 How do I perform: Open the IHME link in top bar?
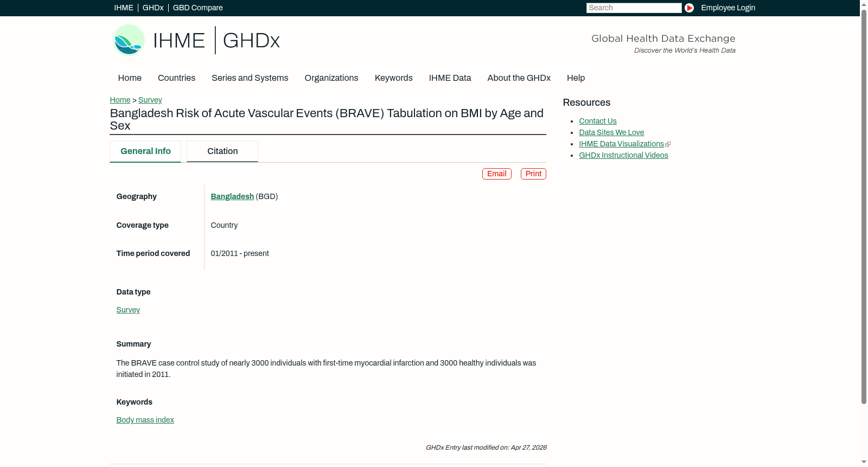click(124, 8)
